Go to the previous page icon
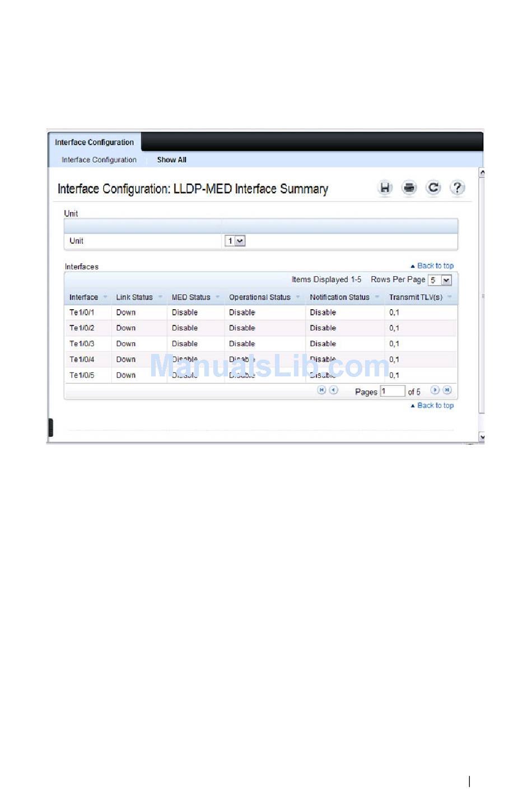The image size is (532, 792). click(333, 390)
